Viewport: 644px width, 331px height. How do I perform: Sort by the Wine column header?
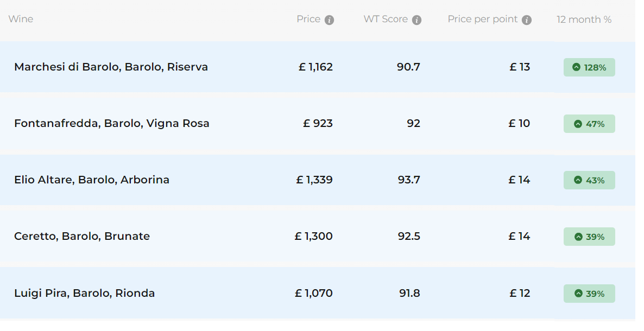tap(21, 19)
